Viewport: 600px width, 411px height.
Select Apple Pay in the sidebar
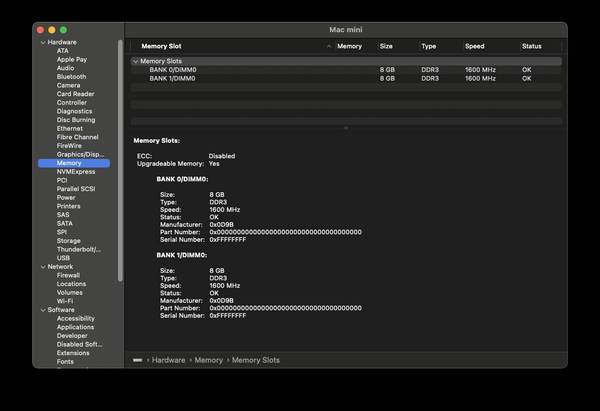pos(72,59)
